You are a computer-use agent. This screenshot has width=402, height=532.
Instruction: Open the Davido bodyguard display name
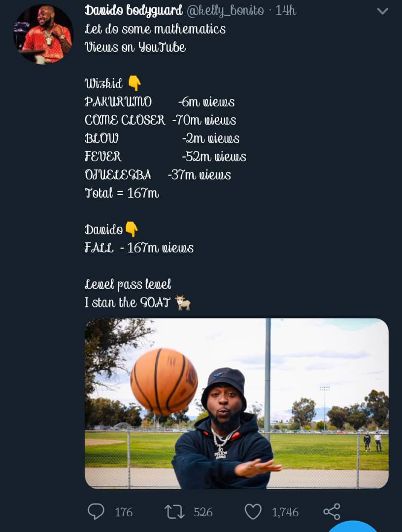point(134,10)
